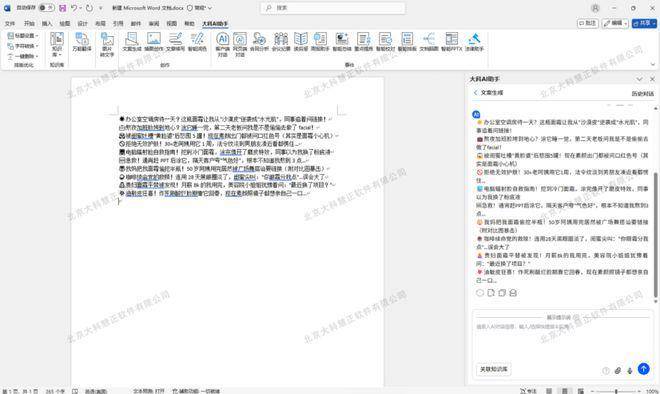The width and height of the screenshot is (660, 394).
Task: Click the Save icon in title bar
Action: pos(62,8)
